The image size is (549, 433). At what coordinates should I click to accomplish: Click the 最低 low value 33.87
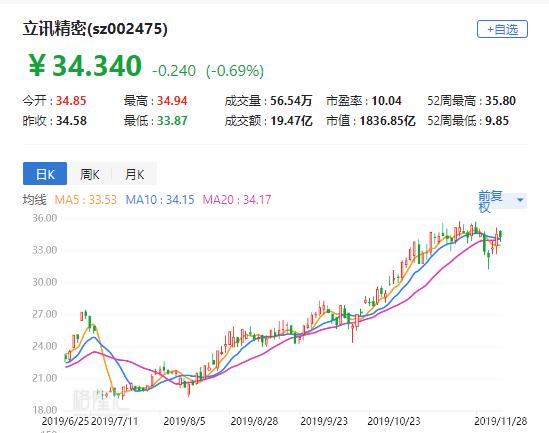point(172,121)
